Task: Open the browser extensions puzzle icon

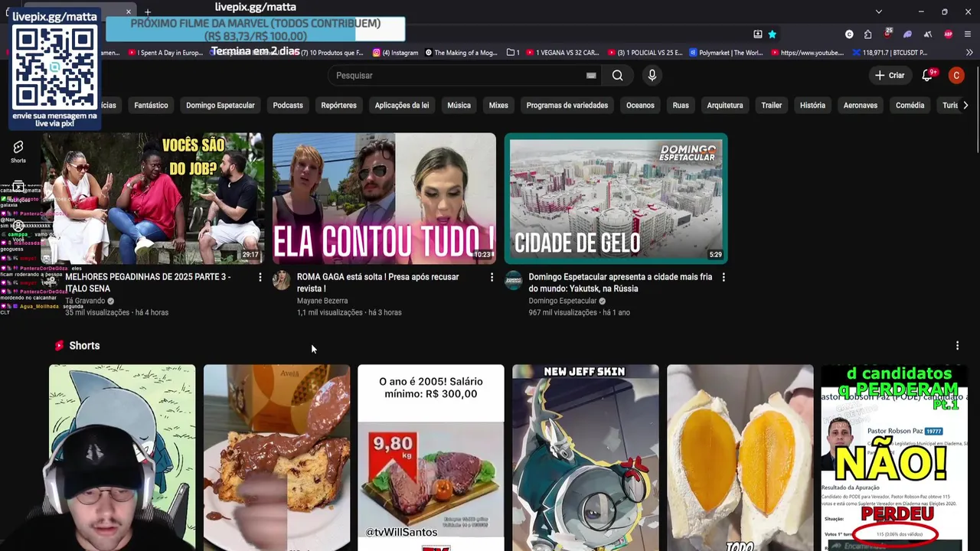Action: pos(867,34)
